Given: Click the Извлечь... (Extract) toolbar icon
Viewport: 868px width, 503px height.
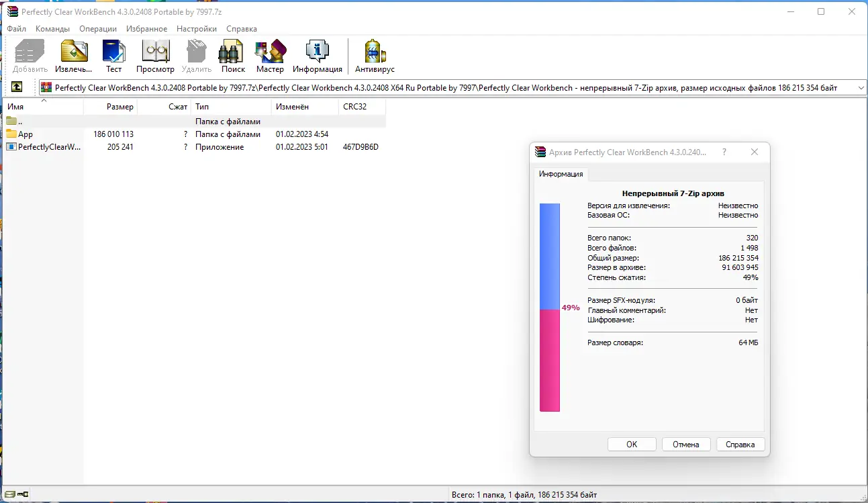Looking at the screenshot, I should tap(74, 51).
